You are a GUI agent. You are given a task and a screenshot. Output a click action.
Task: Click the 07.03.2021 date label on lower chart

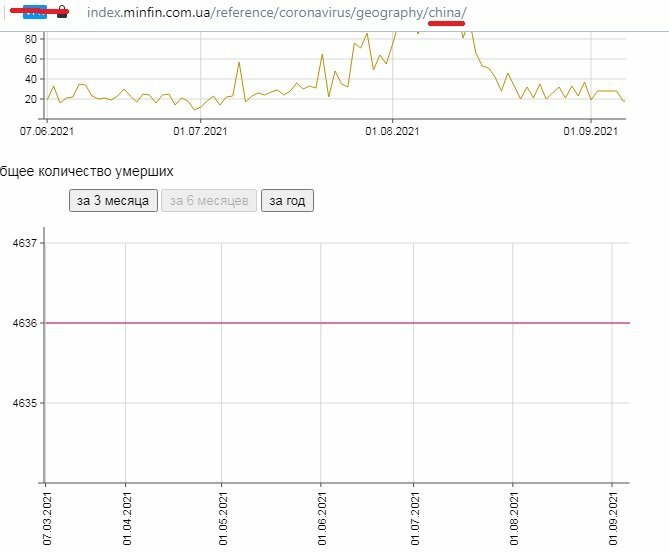47,518
